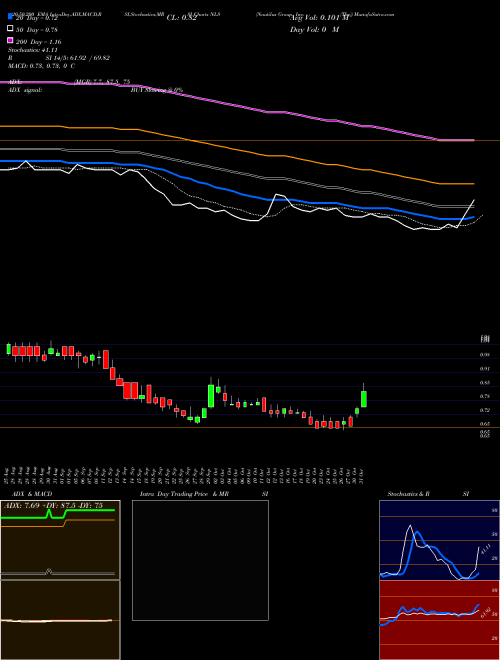Open the blue Stochastics chart panel
The width and height of the screenshot is (500, 660).
(x=439, y=540)
